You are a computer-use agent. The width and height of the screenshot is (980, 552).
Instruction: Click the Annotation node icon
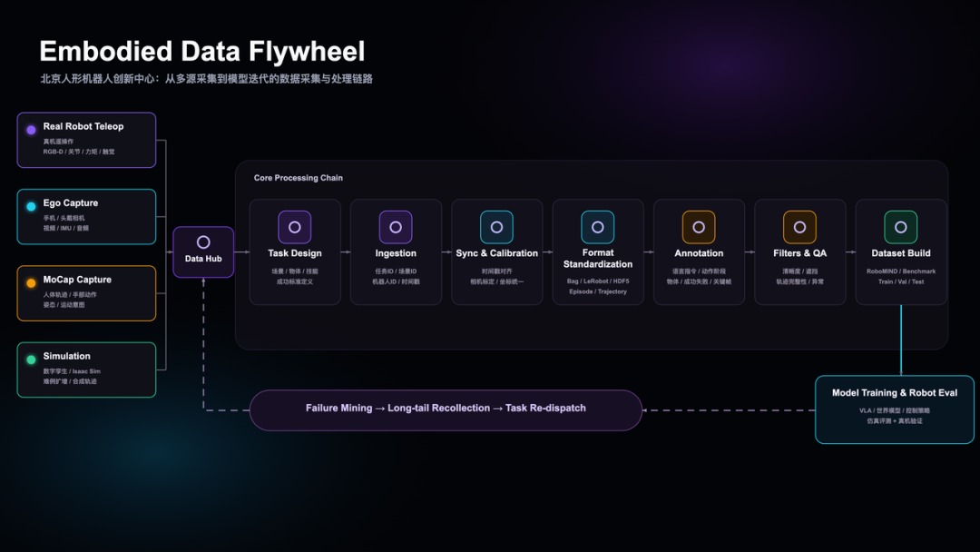[x=699, y=227]
